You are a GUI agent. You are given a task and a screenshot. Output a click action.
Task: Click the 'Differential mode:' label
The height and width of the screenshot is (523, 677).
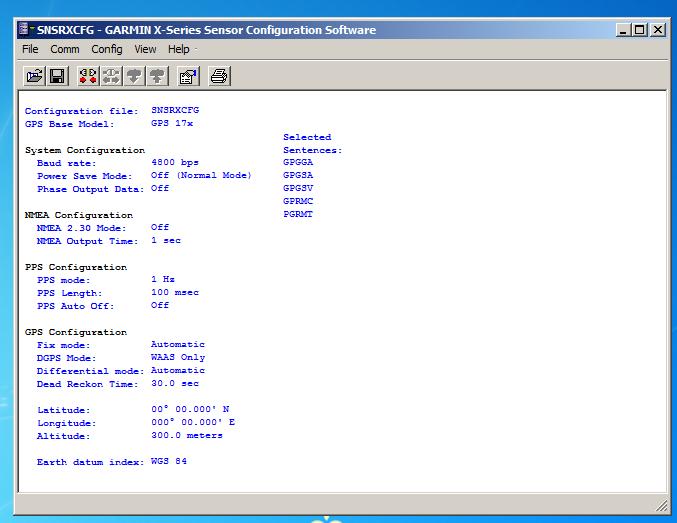[90, 371]
